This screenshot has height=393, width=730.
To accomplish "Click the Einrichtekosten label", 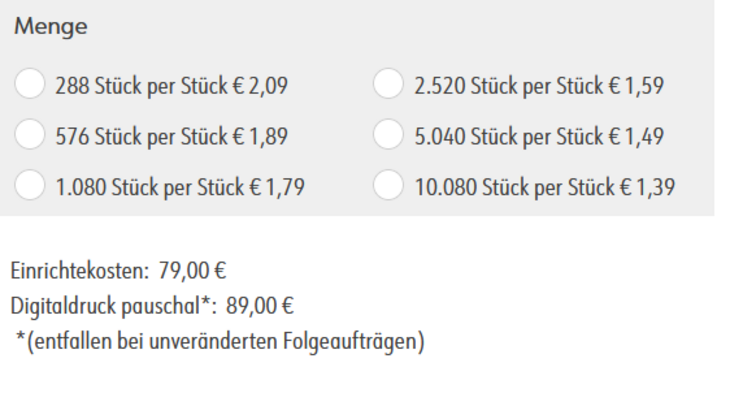I will pyautogui.click(x=80, y=271).
